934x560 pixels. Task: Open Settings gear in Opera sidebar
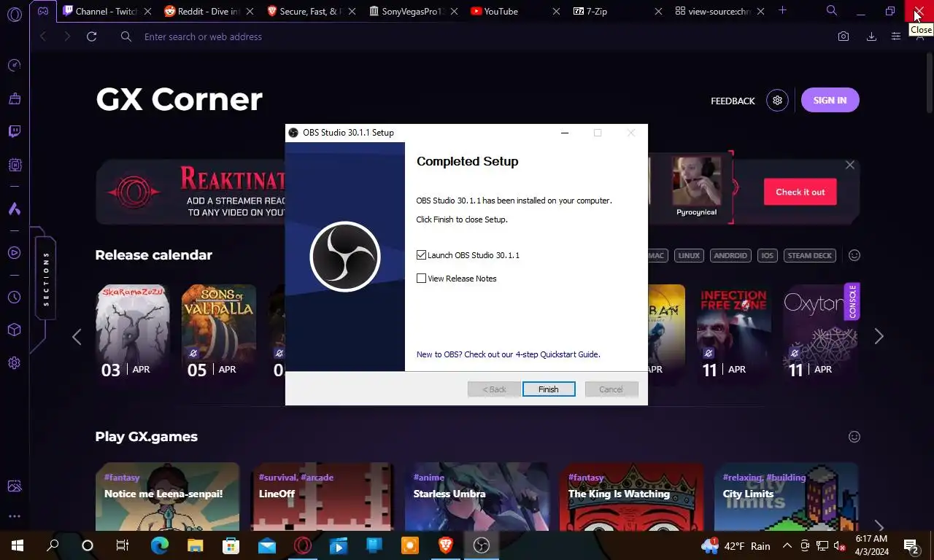[x=14, y=362]
